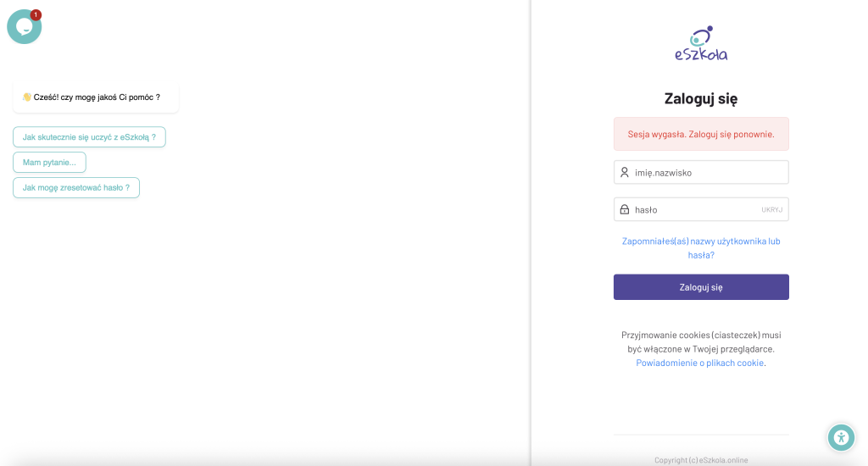This screenshot has width=868, height=466.
Task: Open the forgotten username or password link
Action: (701, 248)
